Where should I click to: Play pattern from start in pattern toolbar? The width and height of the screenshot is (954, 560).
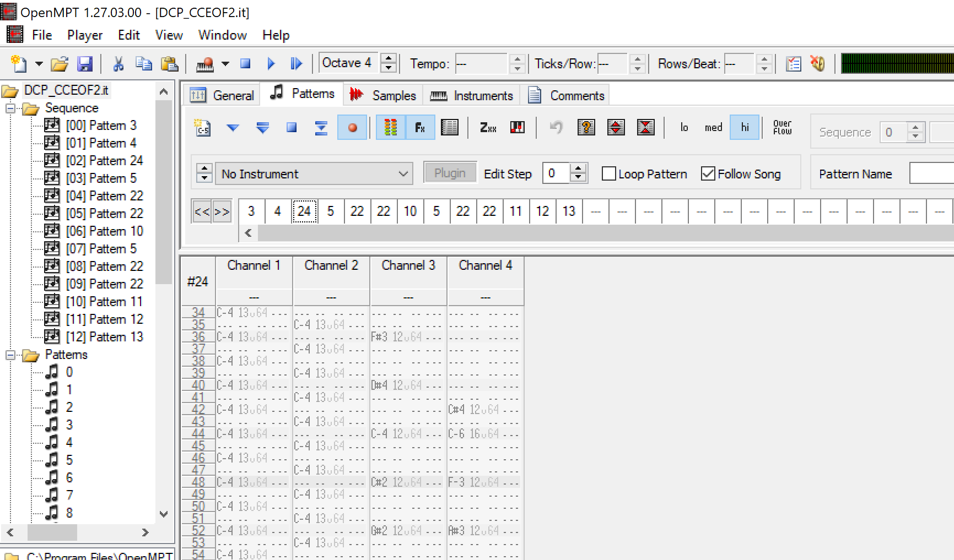[x=262, y=128]
